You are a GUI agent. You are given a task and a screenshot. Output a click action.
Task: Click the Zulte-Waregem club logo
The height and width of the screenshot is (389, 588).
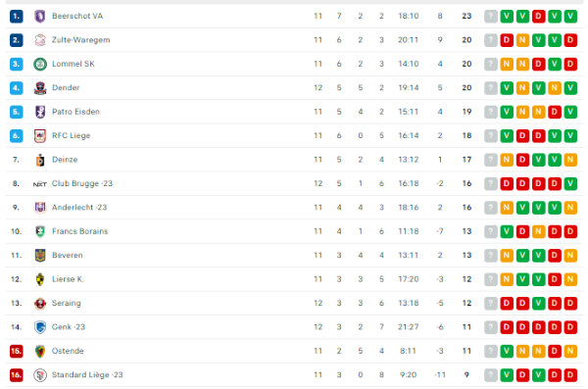(40, 40)
